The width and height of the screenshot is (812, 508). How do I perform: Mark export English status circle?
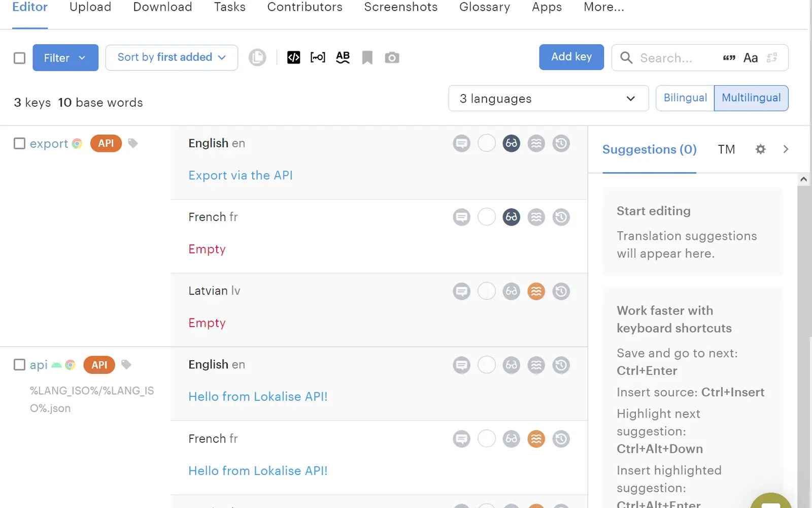[x=487, y=143]
